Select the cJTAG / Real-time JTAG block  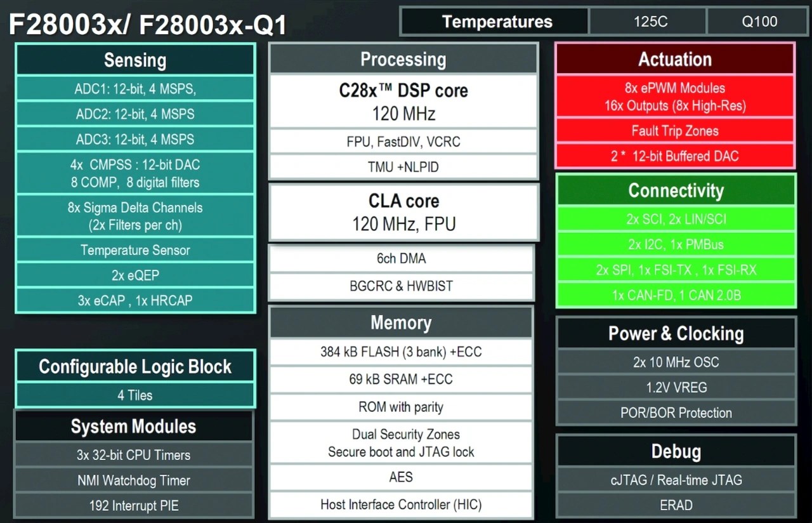[x=676, y=480]
